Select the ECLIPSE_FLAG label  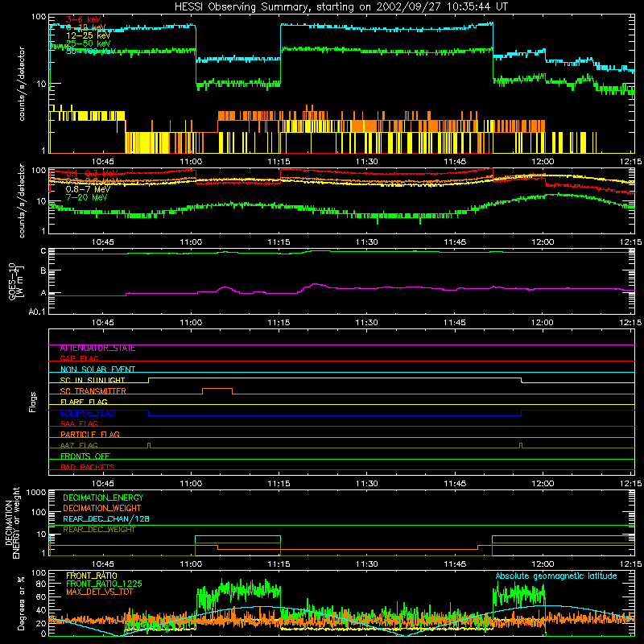click(x=88, y=413)
